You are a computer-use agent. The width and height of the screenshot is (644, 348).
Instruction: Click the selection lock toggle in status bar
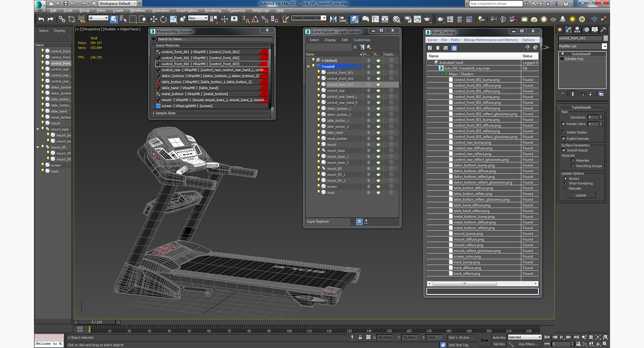tap(360, 337)
